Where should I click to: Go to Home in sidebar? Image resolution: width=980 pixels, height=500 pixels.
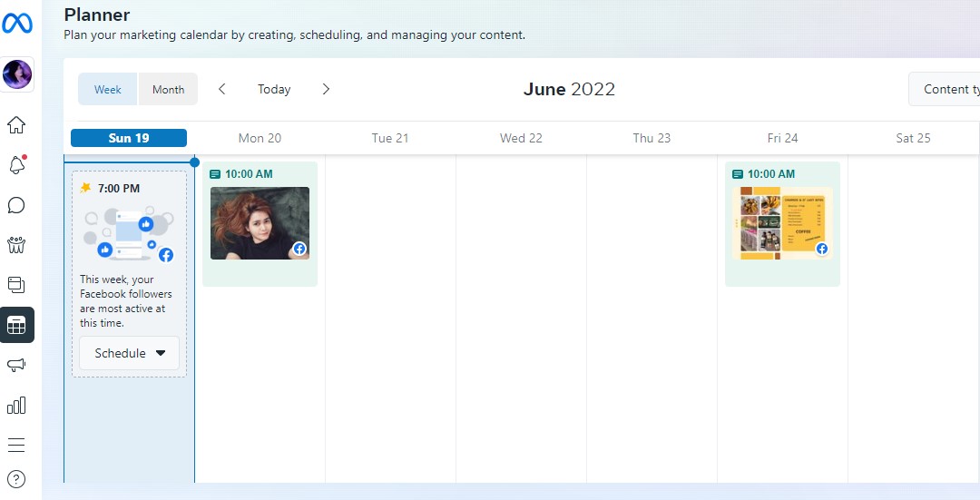pyautogui.click(x=16, y=125)
